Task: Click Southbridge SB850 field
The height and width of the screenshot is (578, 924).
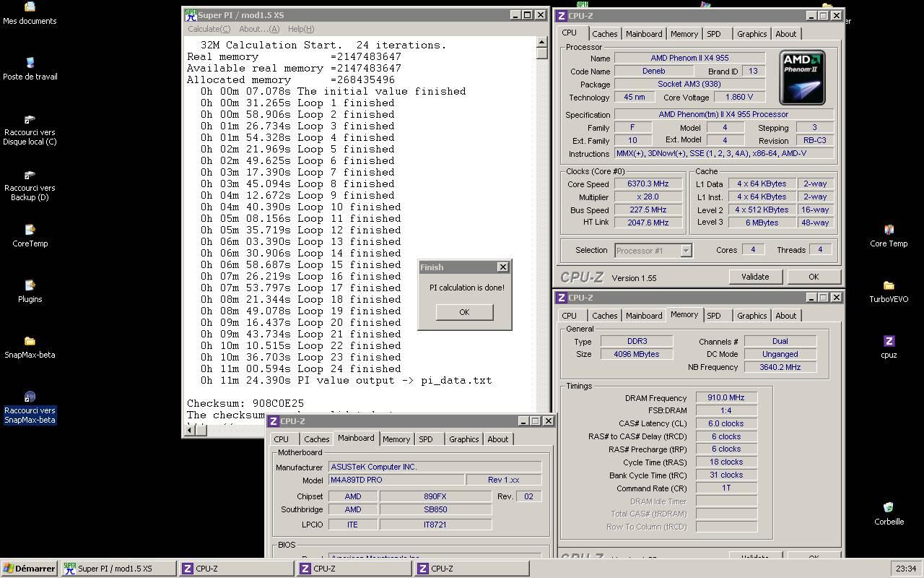Action: pyautogui.click(x=435, y=509)
